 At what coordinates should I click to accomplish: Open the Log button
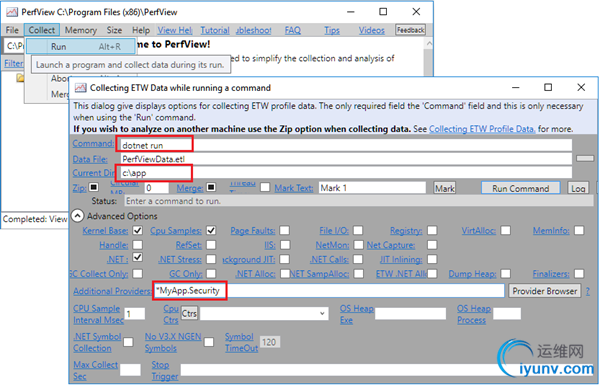578,188
